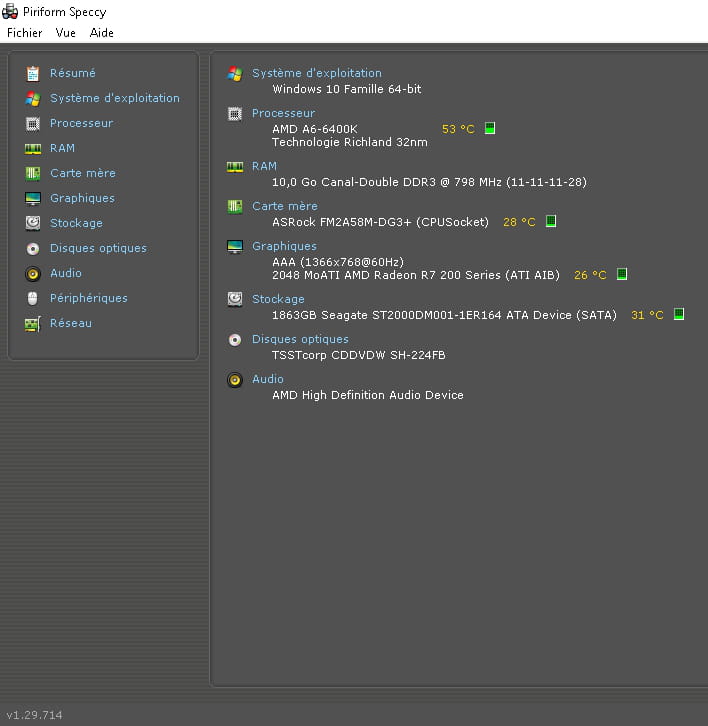Select Processeur label in the sidebar

(81, 123)
